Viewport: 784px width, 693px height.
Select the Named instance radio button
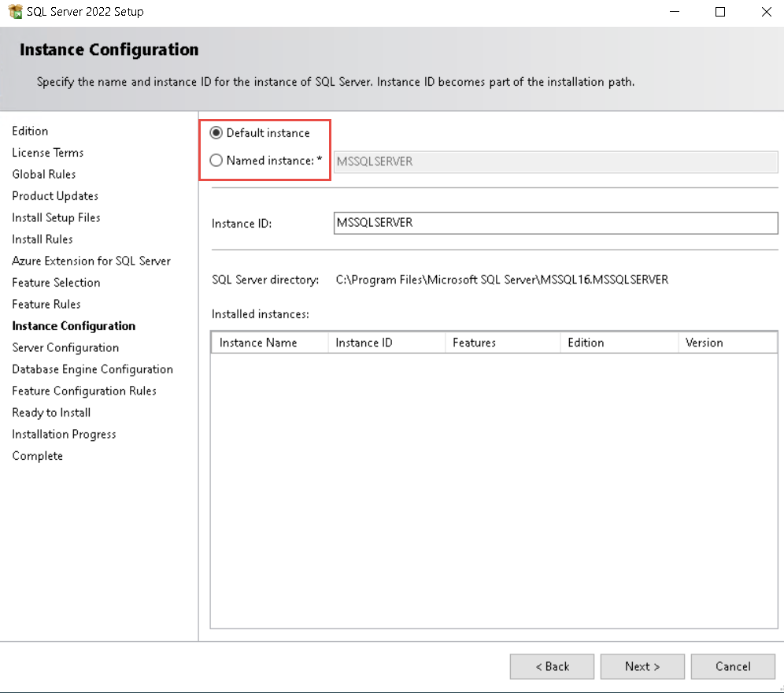point(216,160)
